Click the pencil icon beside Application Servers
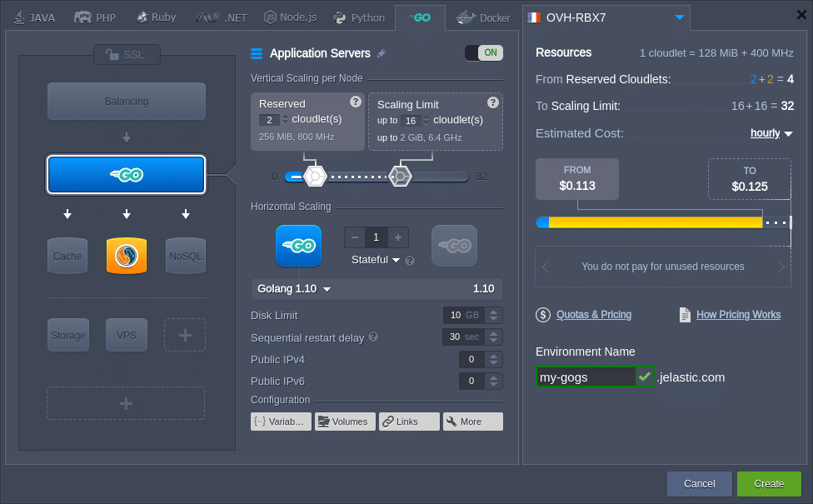The width and height of the screenshot is (813, 504). pyautogui.click(x=382, y=53)
